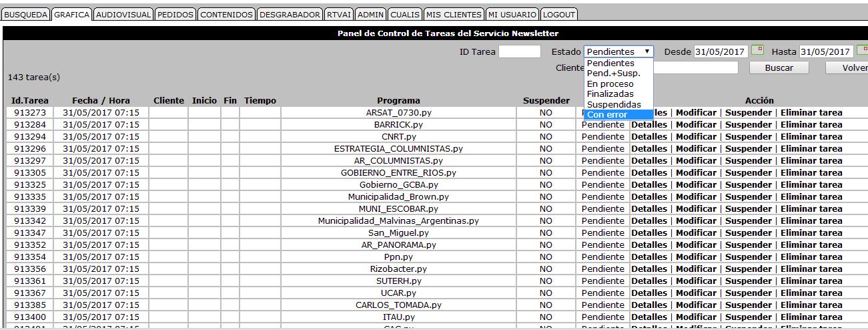Click Eliminar tarea for ARSAT_0730.py

click(x=811, y=113)
